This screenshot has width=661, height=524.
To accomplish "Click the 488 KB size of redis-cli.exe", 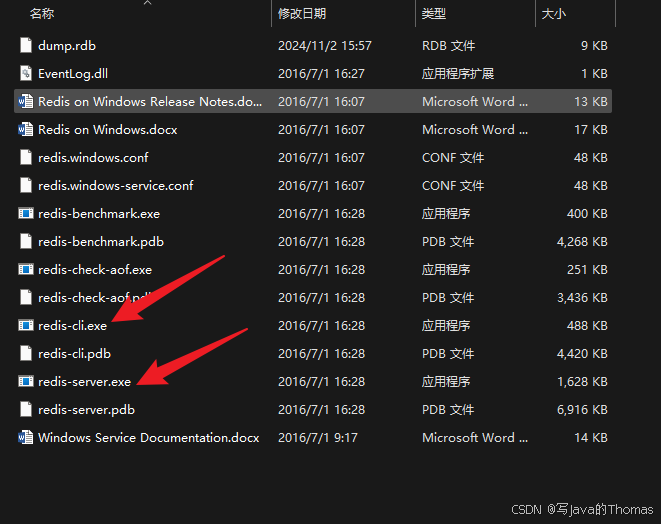I will click(x=587, y=325).
